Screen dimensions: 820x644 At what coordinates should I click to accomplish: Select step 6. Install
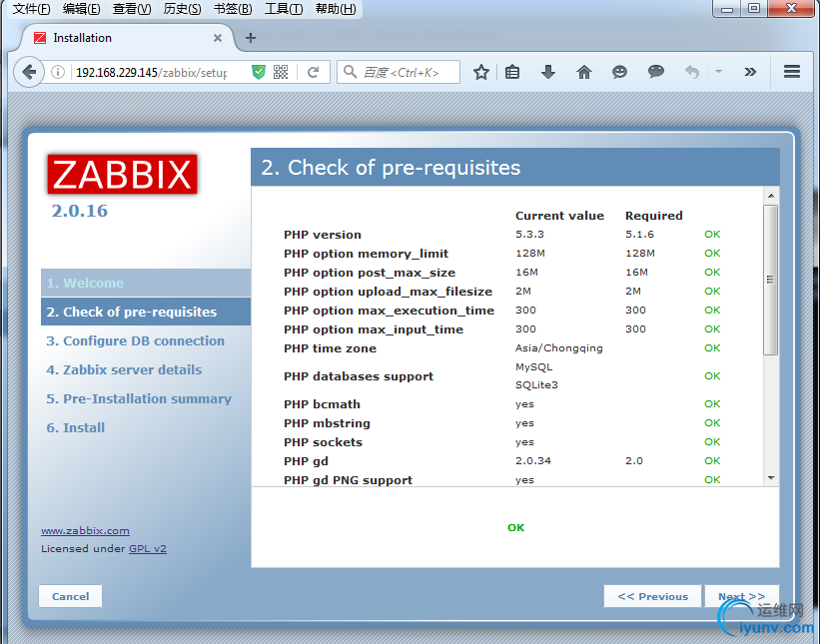pyautogui.click(x=76, y=427)
